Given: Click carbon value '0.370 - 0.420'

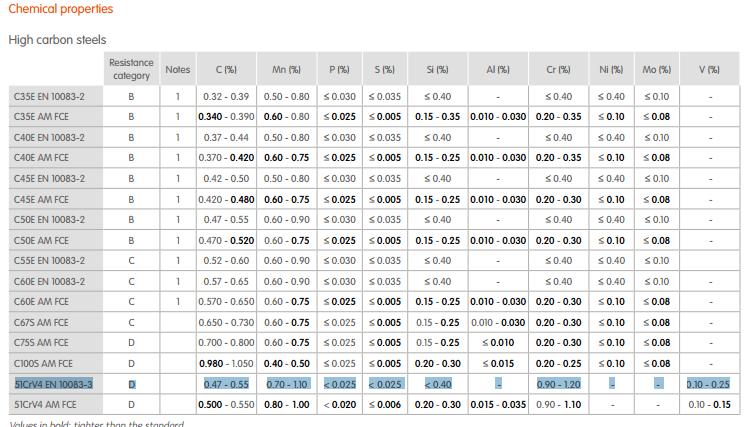Looking at the screenshot, I should (x=226, y=157).
